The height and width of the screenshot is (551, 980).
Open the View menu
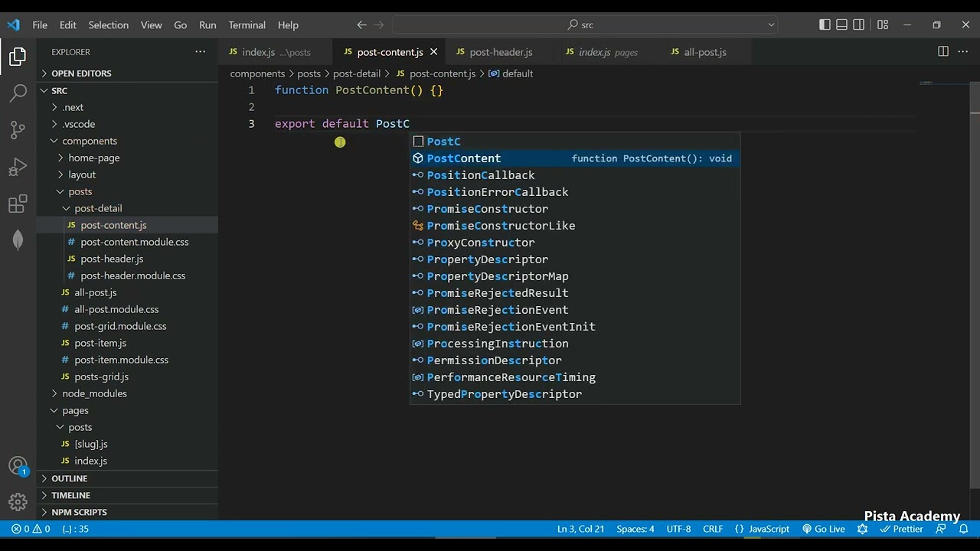[152, 24]
